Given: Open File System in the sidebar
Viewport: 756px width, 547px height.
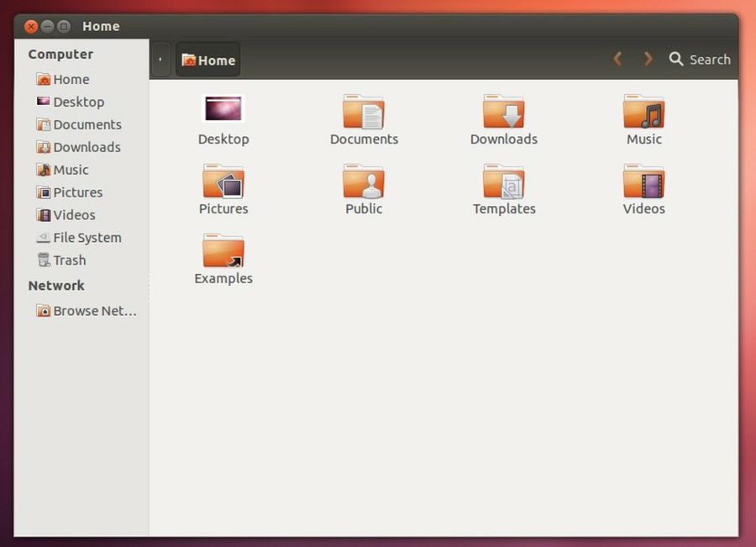Looking at the screenshot, I should click(87, 238).
